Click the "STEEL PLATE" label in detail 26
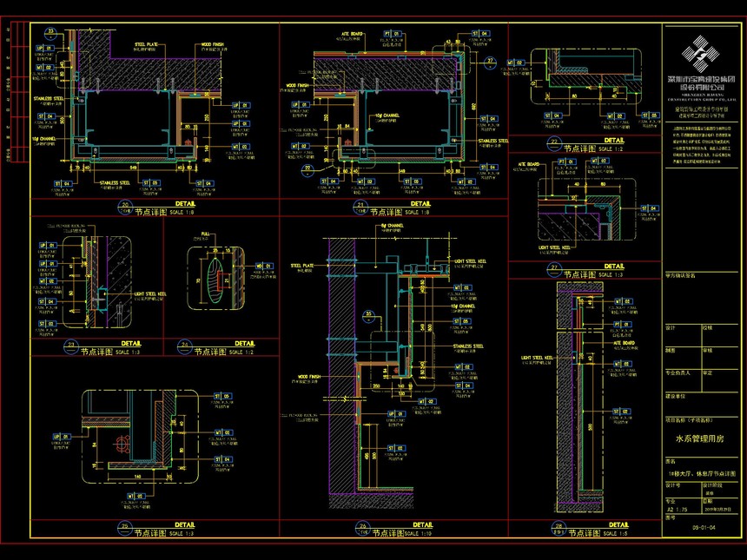The height and width of the screenshot is (560, 747). point(302,265)
